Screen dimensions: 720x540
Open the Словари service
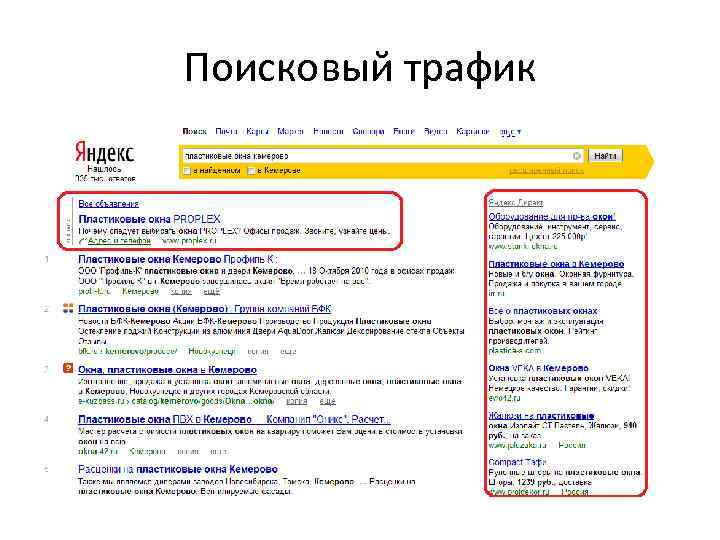pyautogui.click(x=368, y=131)
